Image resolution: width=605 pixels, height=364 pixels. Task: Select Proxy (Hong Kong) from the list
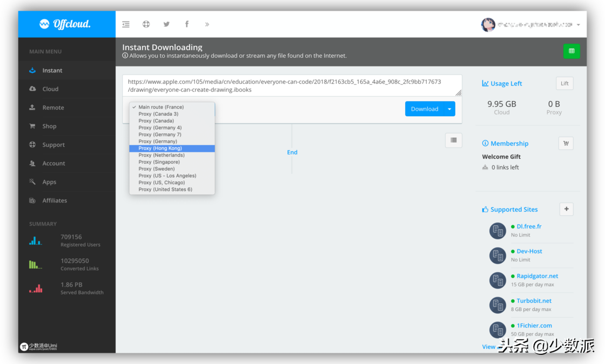coord(160,149)
